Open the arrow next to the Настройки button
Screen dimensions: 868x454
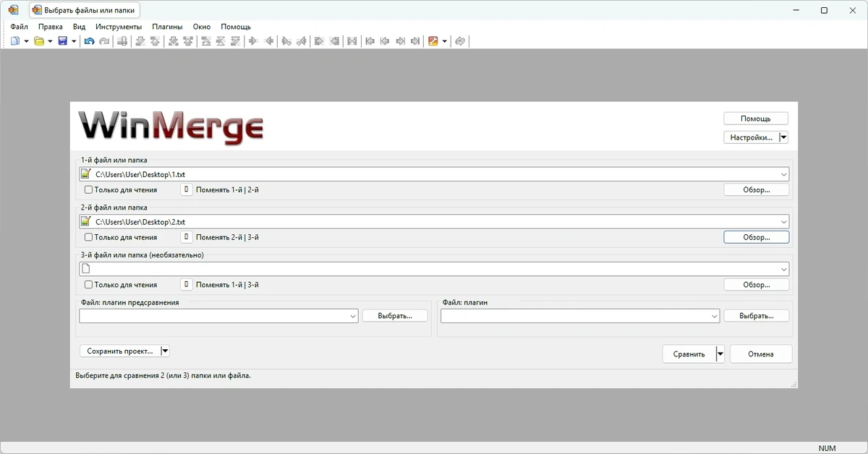pos(783,137)
